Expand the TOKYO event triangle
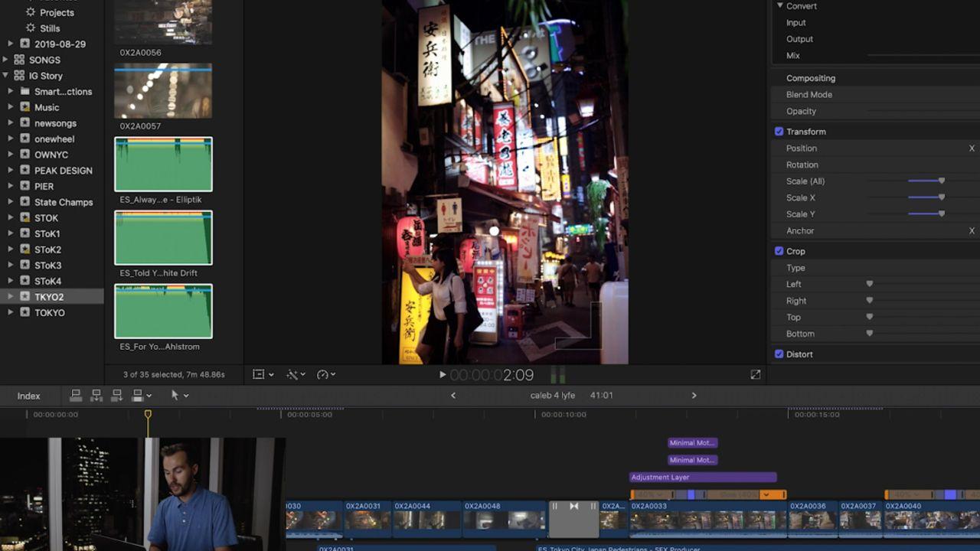This screenshot has width=980, height=551. pos(10,312)
